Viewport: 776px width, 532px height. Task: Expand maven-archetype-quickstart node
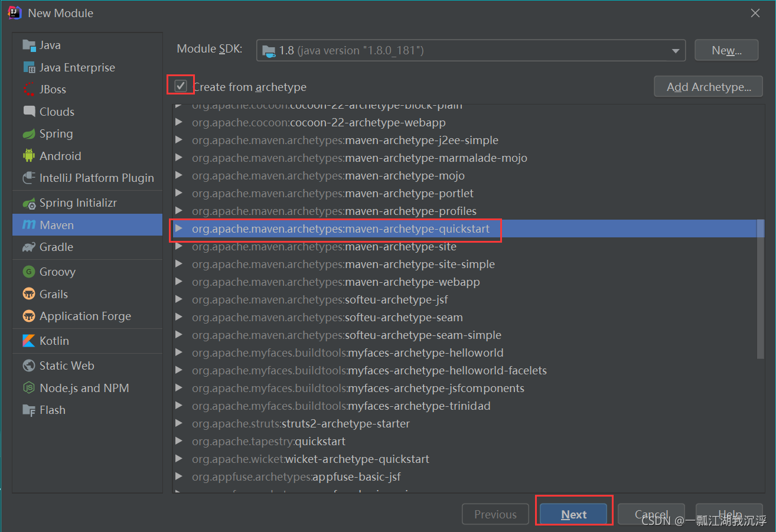pyautogui.click(x=179, y=229)
